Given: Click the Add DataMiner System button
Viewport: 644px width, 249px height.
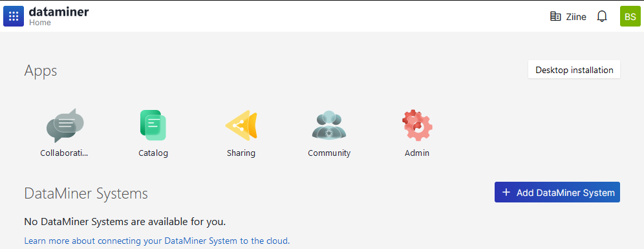Looking at the screenshot, I should (557, 192).
